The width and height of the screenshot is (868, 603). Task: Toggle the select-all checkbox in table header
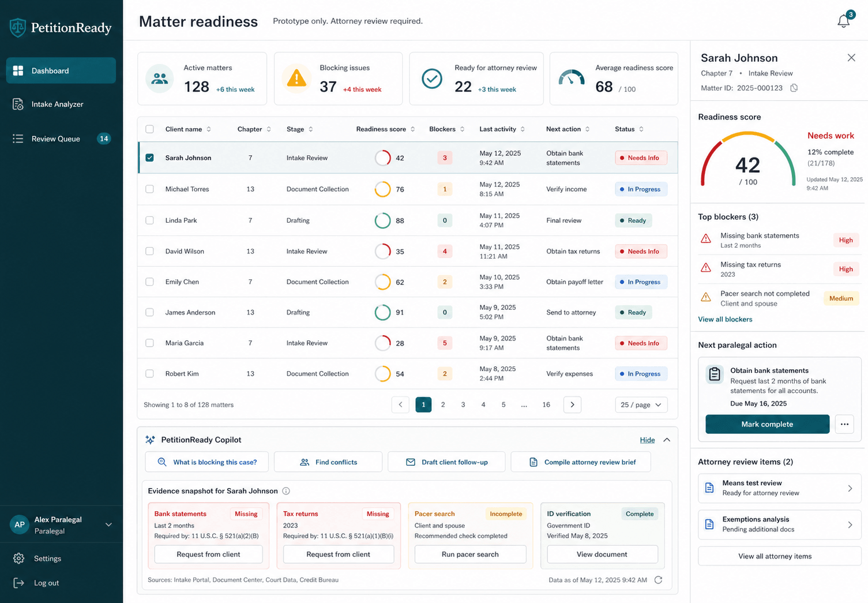point(149,129)
